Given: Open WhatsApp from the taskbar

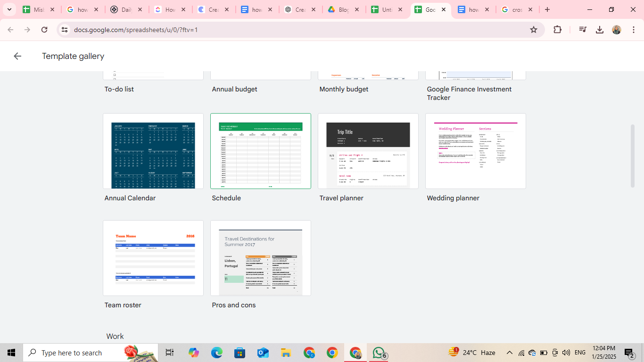Looking at the screenshot, I should (379, 353).
